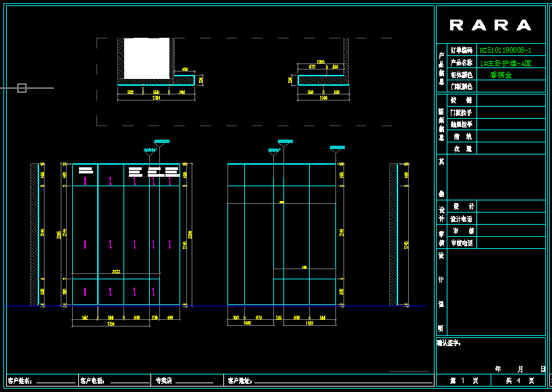
Task: Click the product name text 1#主卧护墙-A面
Action: (x=505, y=63)
